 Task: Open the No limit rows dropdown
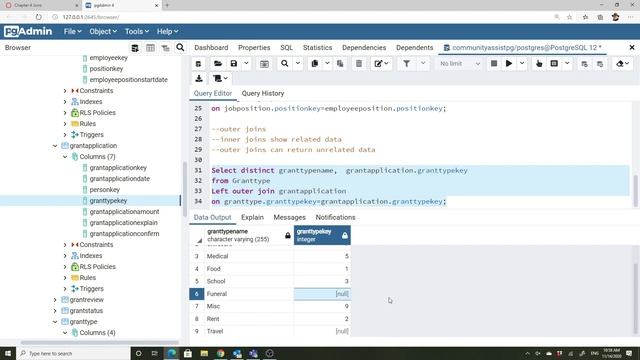460,64
